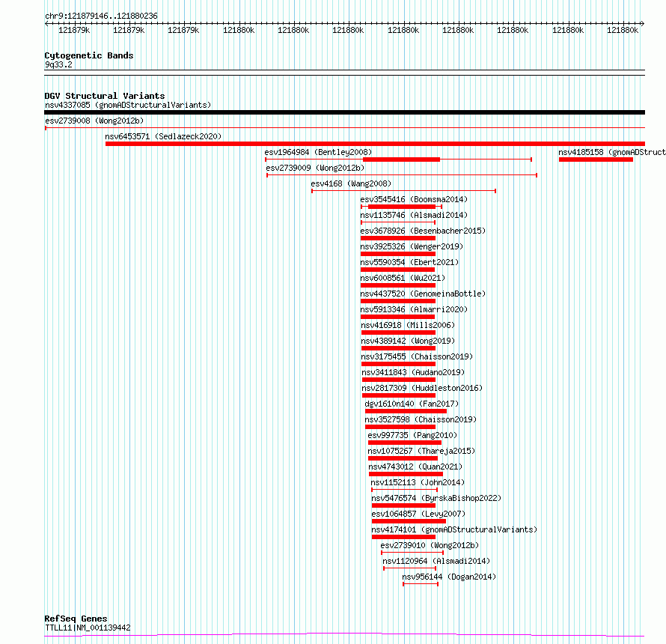Click the red bar under dgv1610n140
The height and width of the screenshot is (644, 666).
406,411
